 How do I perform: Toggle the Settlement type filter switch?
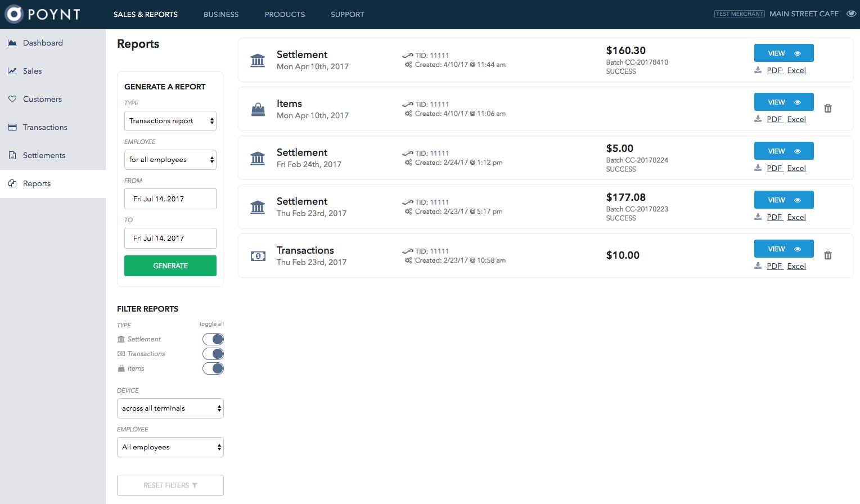[213, 339]
